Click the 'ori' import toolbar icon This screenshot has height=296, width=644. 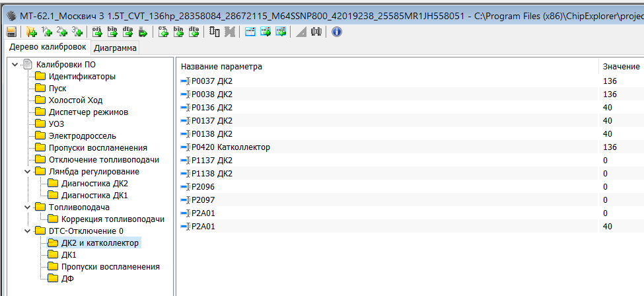[x=96, y=32]
